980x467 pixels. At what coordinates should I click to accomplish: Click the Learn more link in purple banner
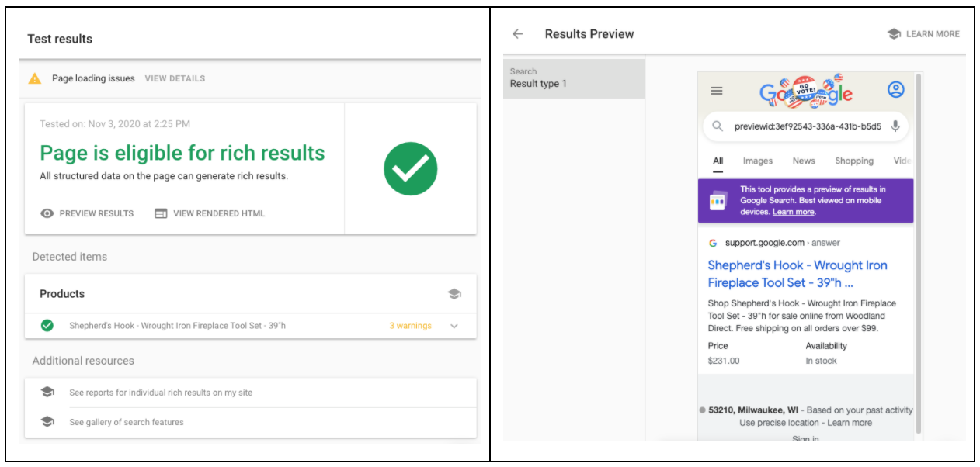(x=794, y=212)
